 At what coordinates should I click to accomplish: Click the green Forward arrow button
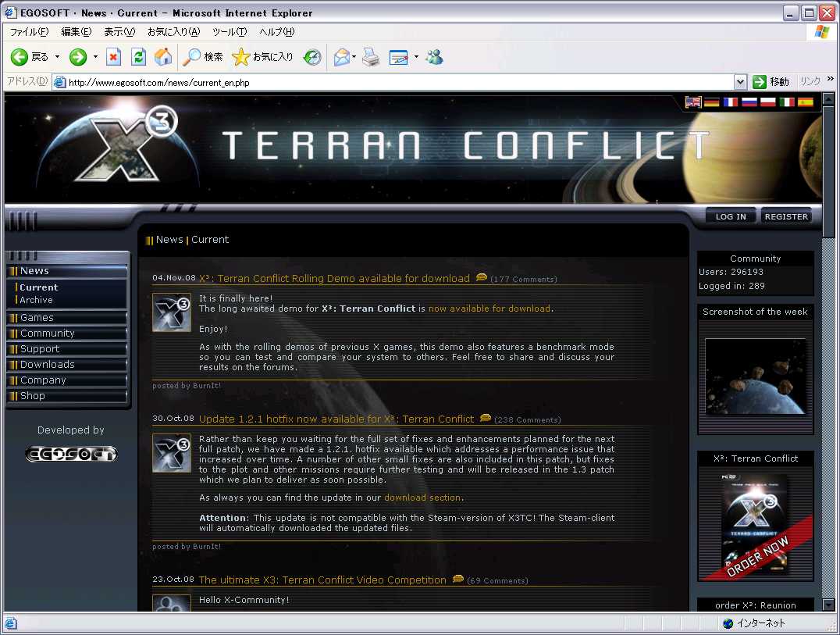[78, 57]
